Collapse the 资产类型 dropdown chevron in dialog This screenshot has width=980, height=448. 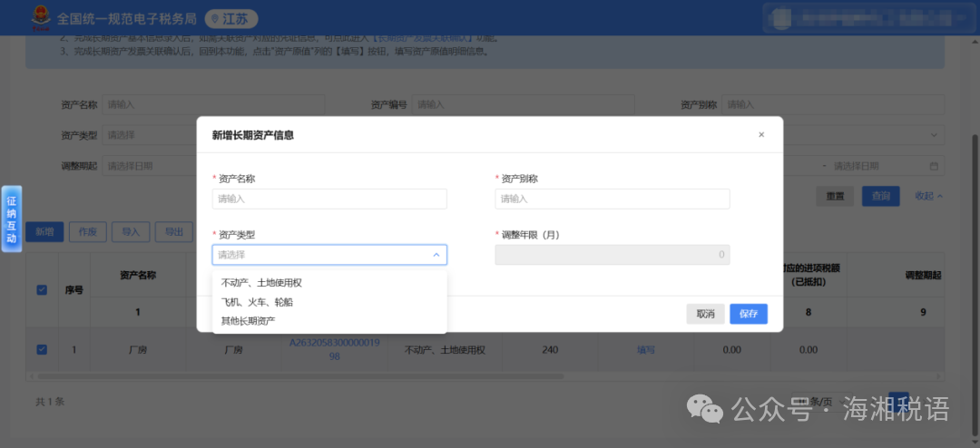click(436, 255)
